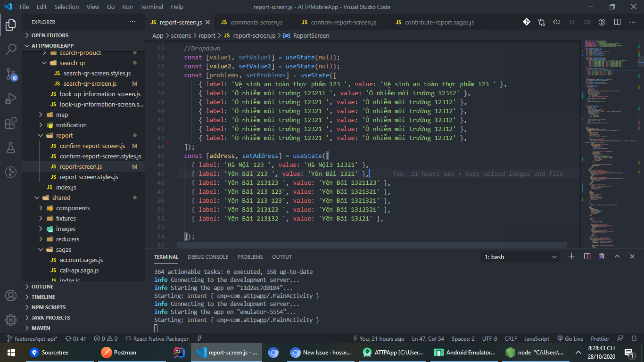This screenshot has height=362, width=644.
Task: Open the 1: bash terminal selector
Action: pos(520,257)
